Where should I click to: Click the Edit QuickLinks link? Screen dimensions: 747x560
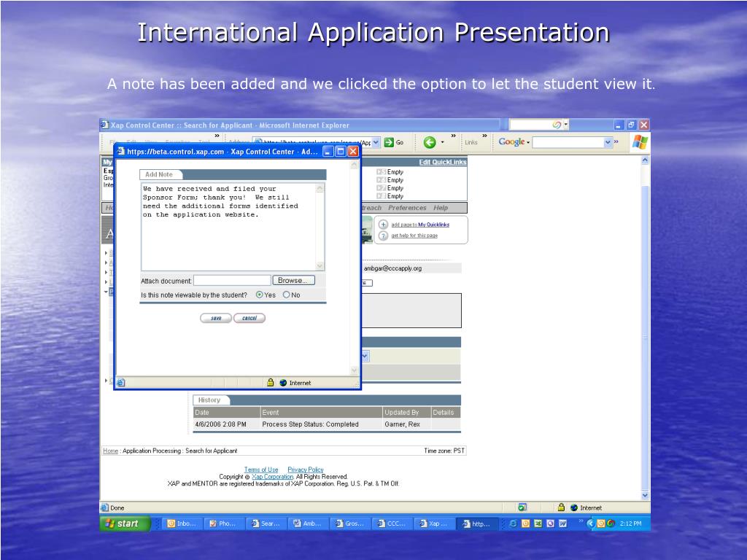pos(443,163)
